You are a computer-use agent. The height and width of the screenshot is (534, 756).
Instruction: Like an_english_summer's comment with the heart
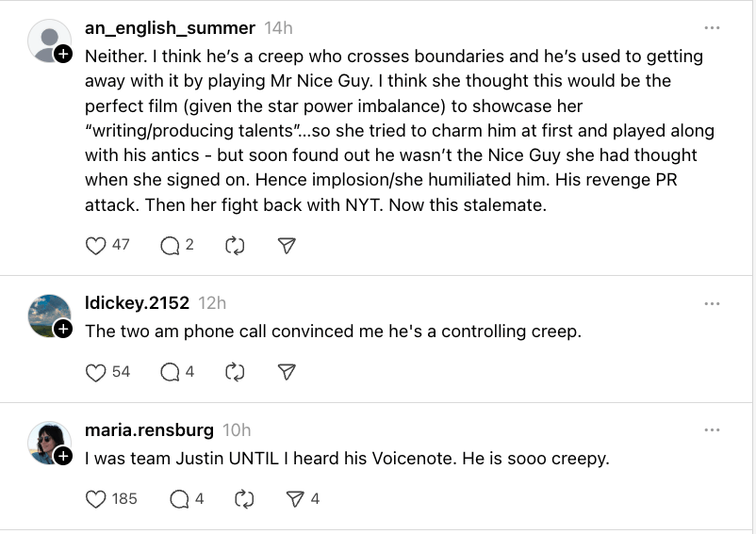(95, 245)
